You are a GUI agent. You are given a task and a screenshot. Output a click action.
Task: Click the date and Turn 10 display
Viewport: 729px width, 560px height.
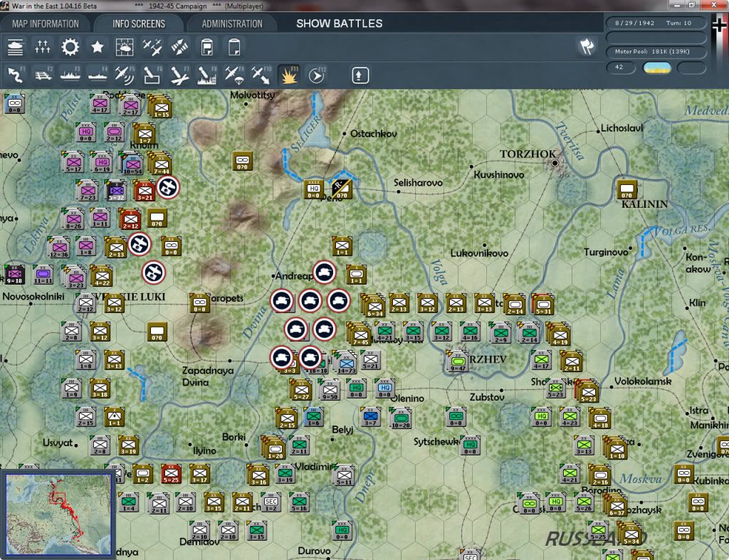656,23
